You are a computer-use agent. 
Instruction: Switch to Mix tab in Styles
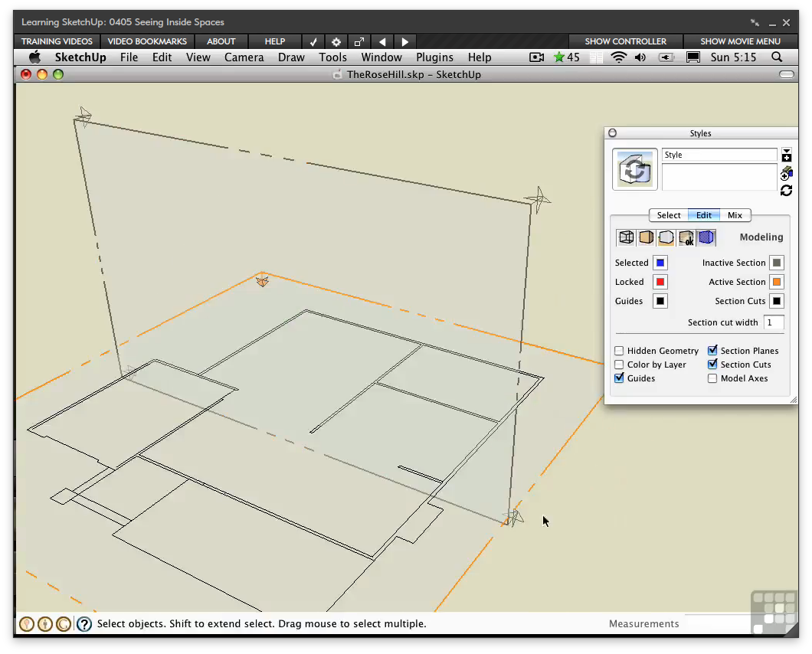[735, 215]
